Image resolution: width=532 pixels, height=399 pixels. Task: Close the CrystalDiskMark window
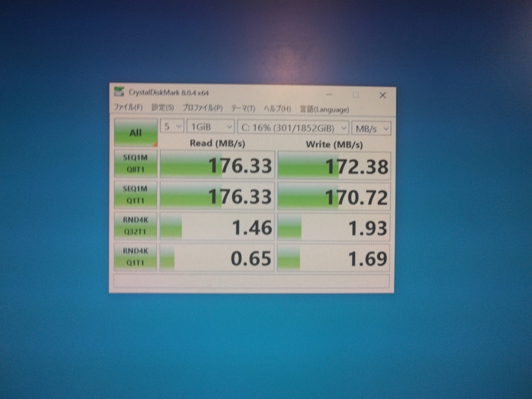click(383, 95)
